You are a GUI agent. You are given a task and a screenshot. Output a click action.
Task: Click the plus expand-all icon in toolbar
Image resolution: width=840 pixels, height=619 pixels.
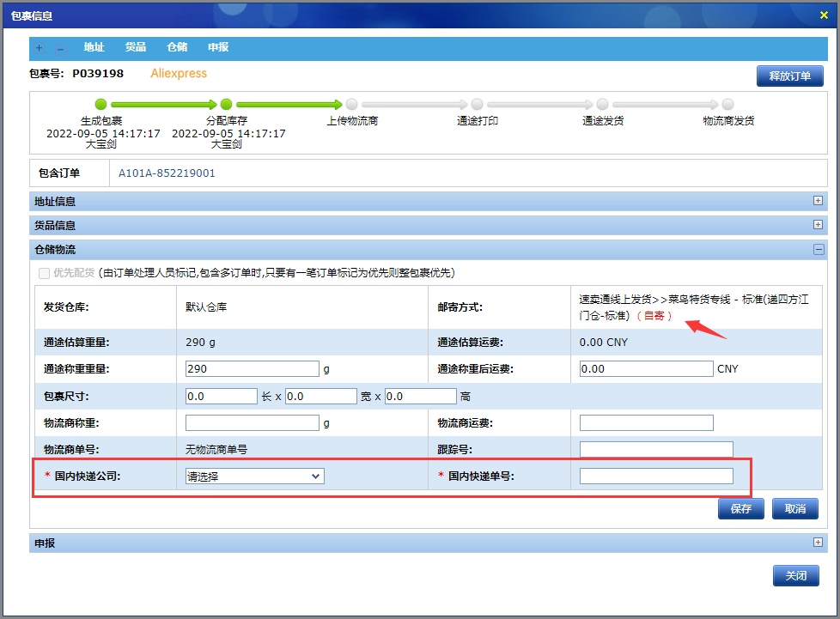click(40, 48)
